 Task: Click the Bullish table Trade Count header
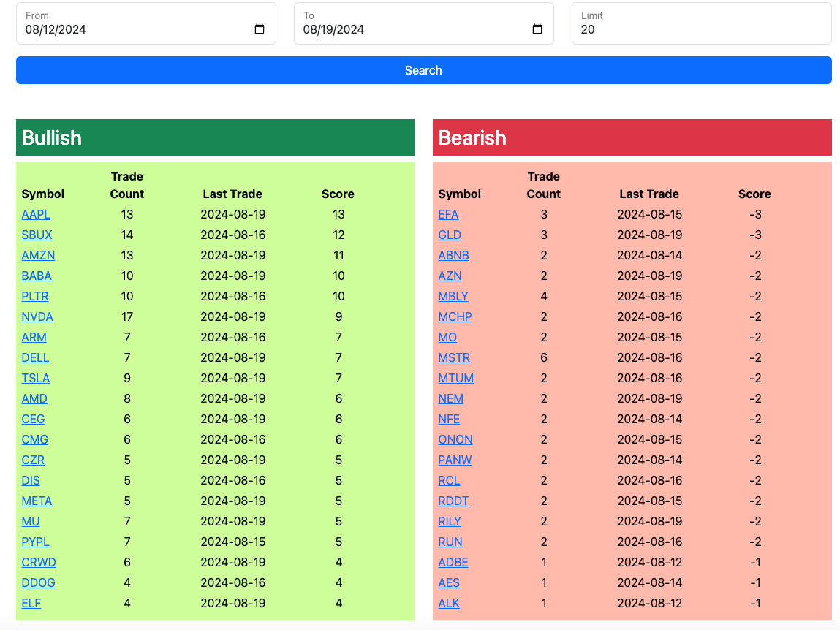tap(127, 185)
